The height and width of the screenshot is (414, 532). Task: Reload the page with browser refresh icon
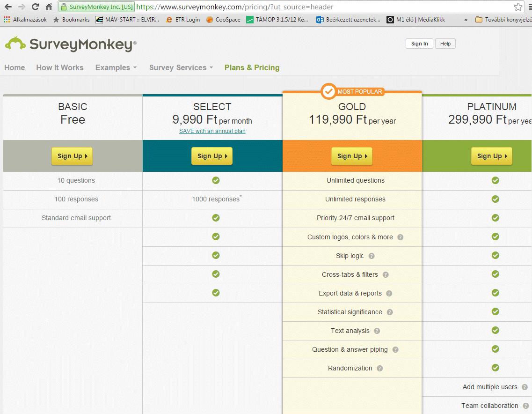pyautogui.click(x=35, y=7)
